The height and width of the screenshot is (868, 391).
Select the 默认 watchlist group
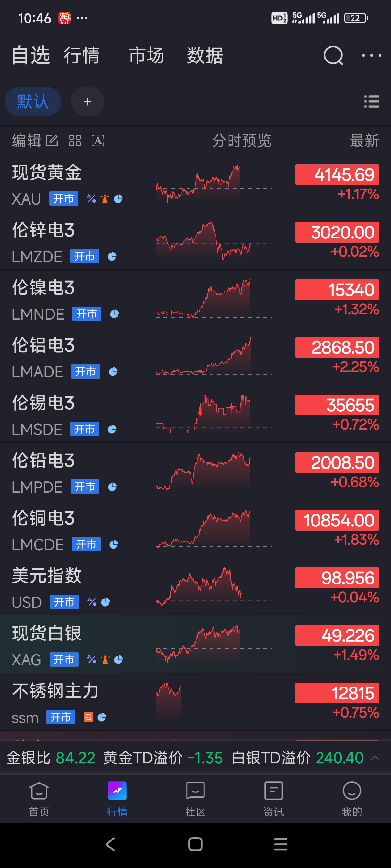point(33,101)
